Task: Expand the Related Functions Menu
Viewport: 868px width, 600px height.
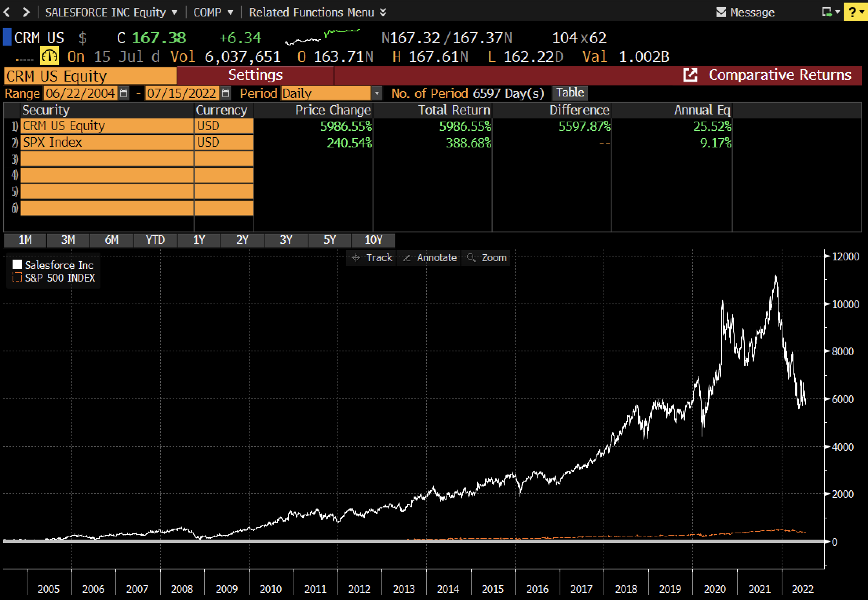Action: point(318,13)
